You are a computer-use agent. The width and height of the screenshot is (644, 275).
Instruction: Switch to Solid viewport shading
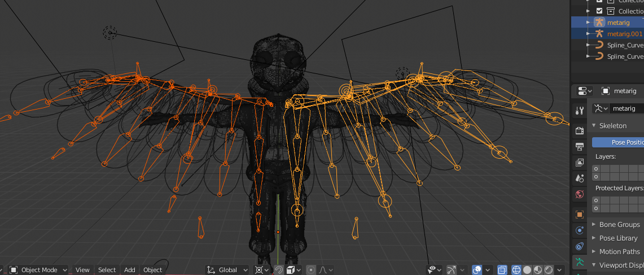pos(527,270)
